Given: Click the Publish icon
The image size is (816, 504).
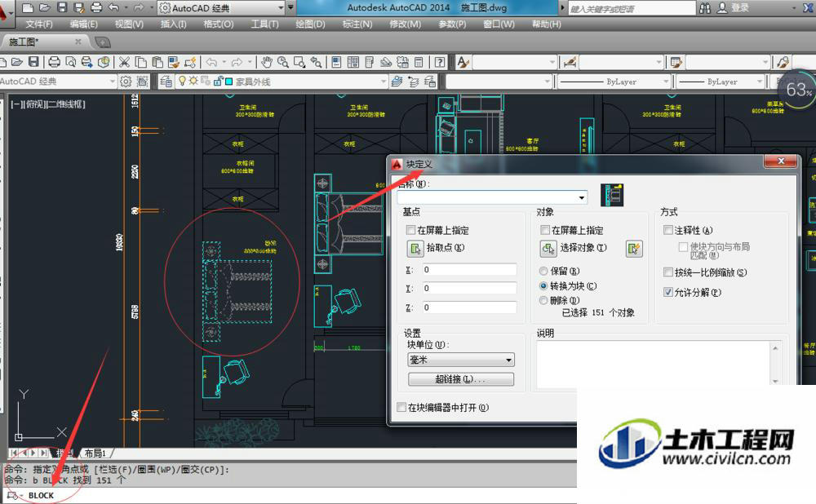Looking at the screenshot, I should pos(87,63).
